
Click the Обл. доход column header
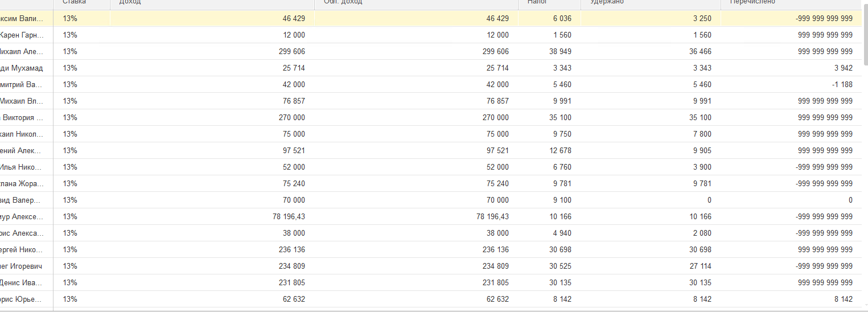[x=416, y=3]
